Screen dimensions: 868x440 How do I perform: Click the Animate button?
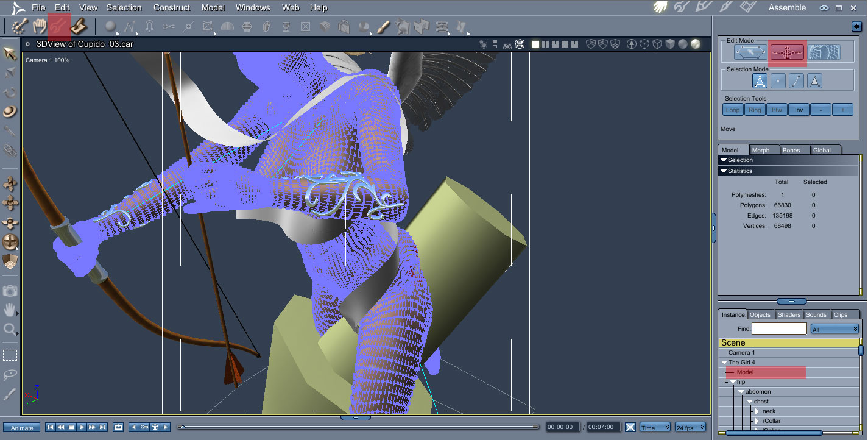[22, 428]
